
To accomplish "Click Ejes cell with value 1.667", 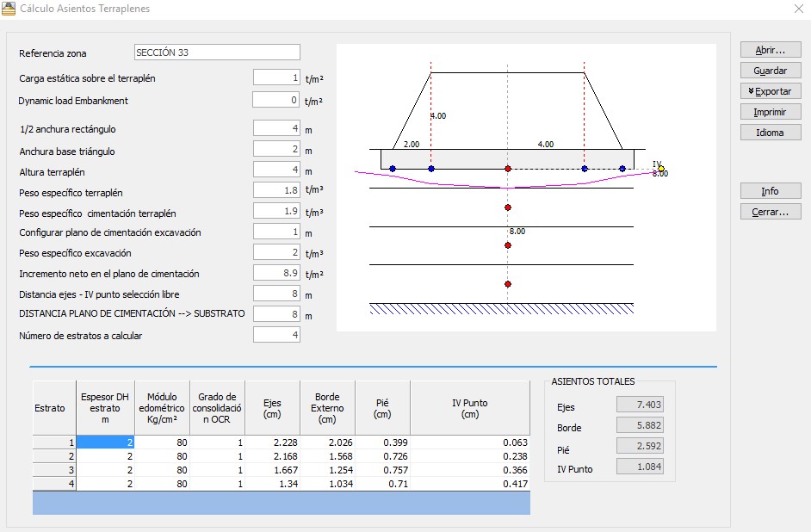I will (273, 470).
